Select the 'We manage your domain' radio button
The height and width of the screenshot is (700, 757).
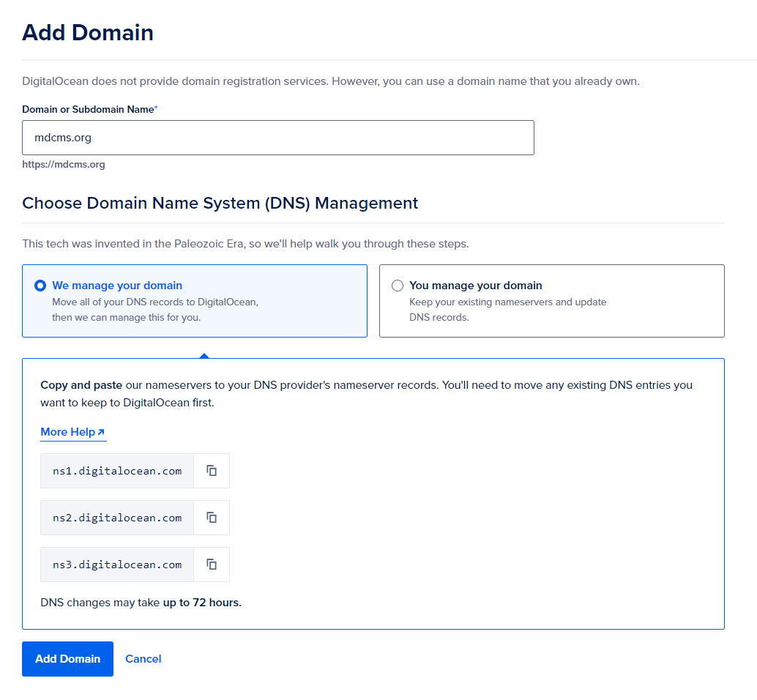pyautogui.click(x=40, y=286)
